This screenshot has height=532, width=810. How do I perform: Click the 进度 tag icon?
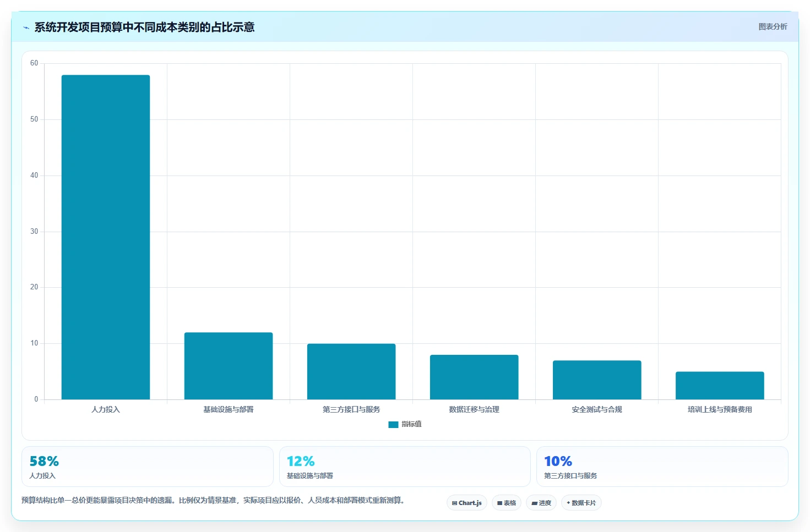[534, 503]
